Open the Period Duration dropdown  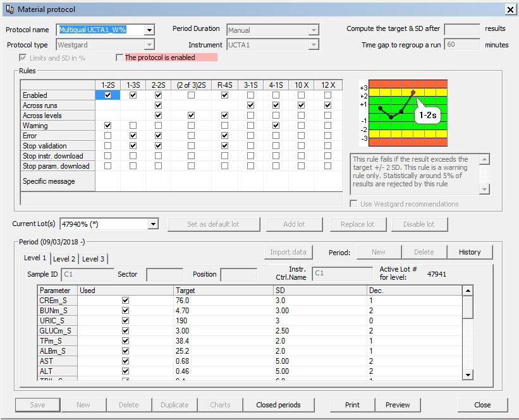click(314, 30)
